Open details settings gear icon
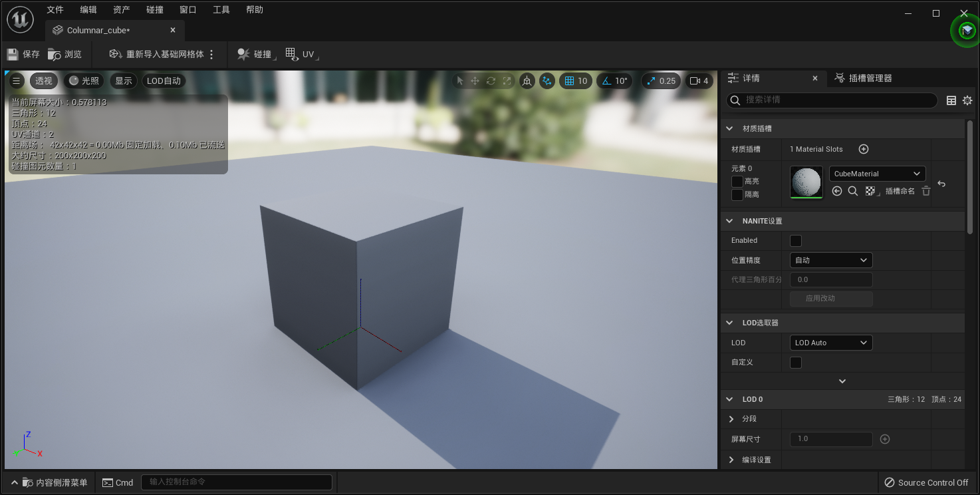The height and width of the screenshot is (495, 980). tap(967, 100)
